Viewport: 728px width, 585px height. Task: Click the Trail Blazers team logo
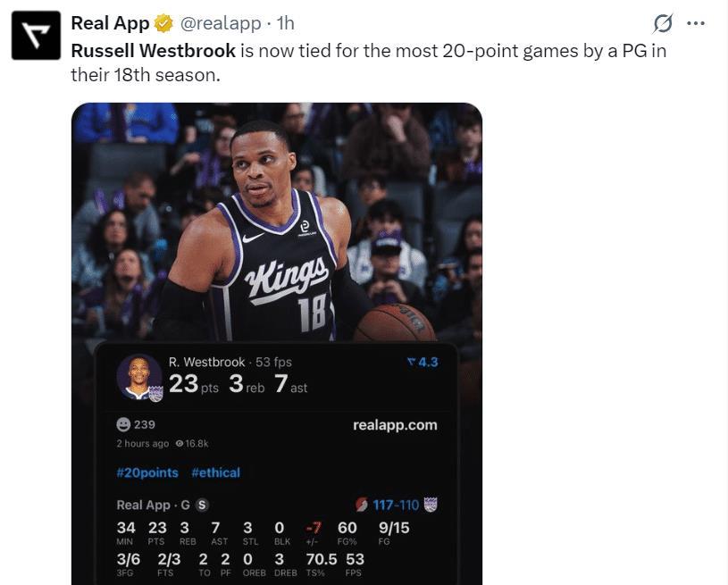click(x=361, y=506)
